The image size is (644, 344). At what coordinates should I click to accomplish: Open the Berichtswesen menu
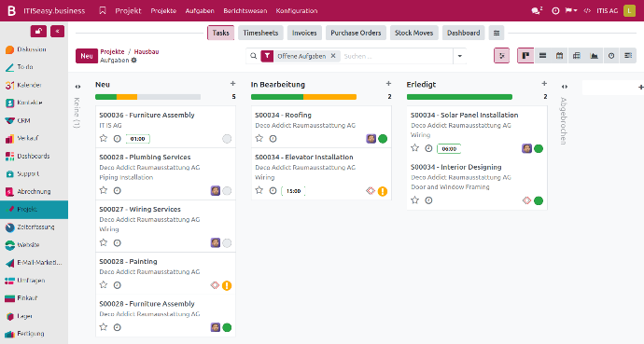245,11
